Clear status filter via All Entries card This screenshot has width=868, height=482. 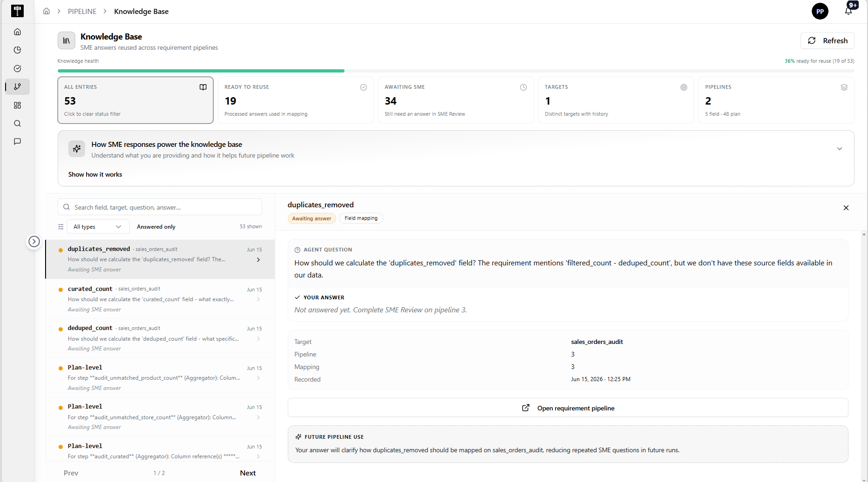tap(135, 100)
